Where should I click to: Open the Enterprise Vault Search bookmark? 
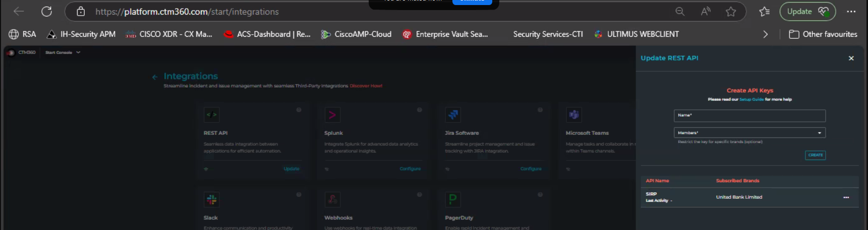[445, 34]
